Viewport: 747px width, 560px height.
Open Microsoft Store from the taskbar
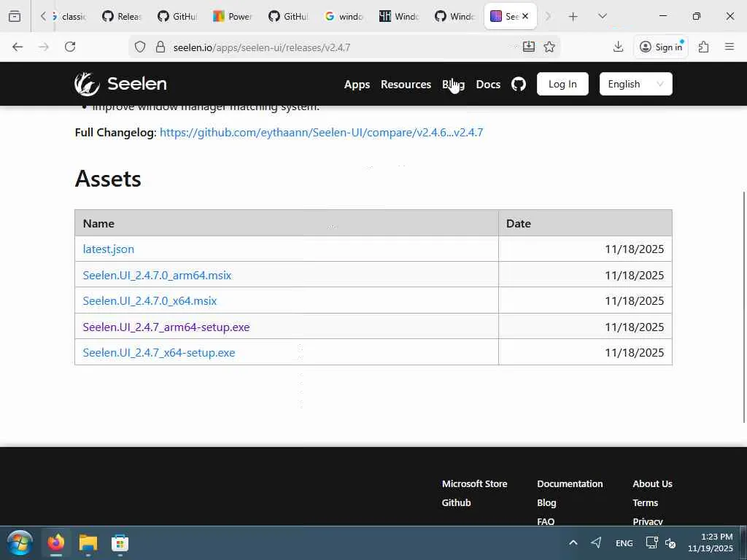(120, 542)
